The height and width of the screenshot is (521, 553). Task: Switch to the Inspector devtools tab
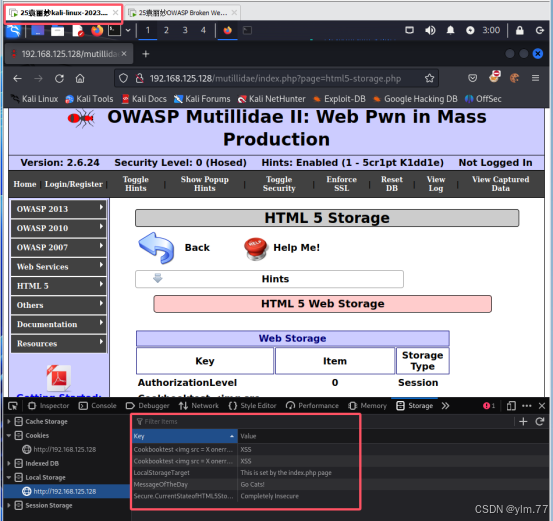click(x=48, y=406)
